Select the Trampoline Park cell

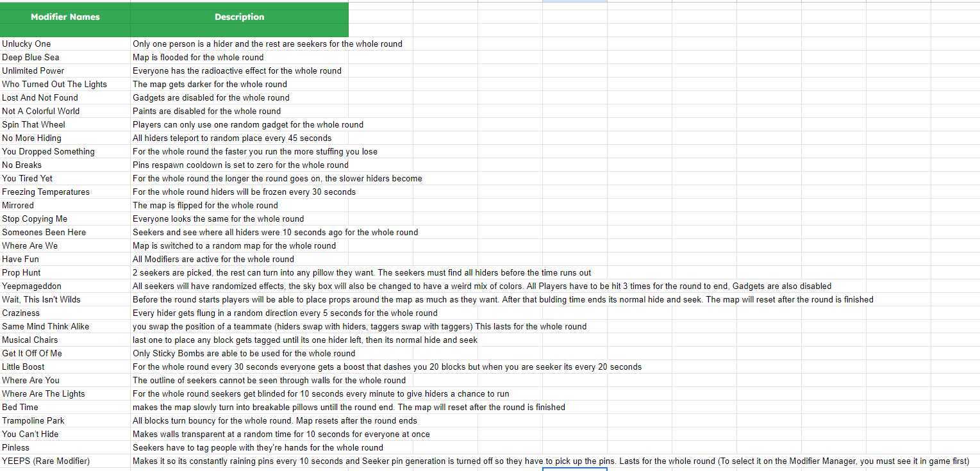(65, 420)
